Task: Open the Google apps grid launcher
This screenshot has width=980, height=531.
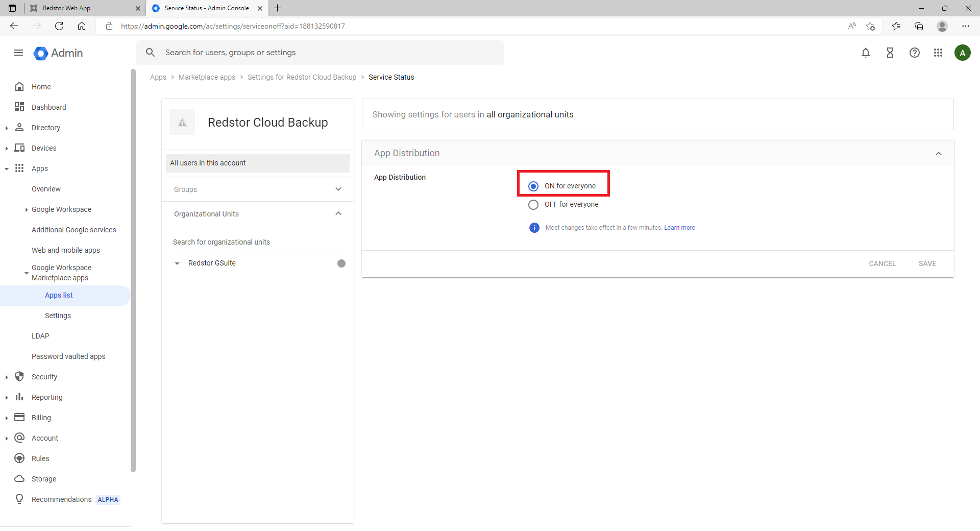Action: [x=938, y=53]
